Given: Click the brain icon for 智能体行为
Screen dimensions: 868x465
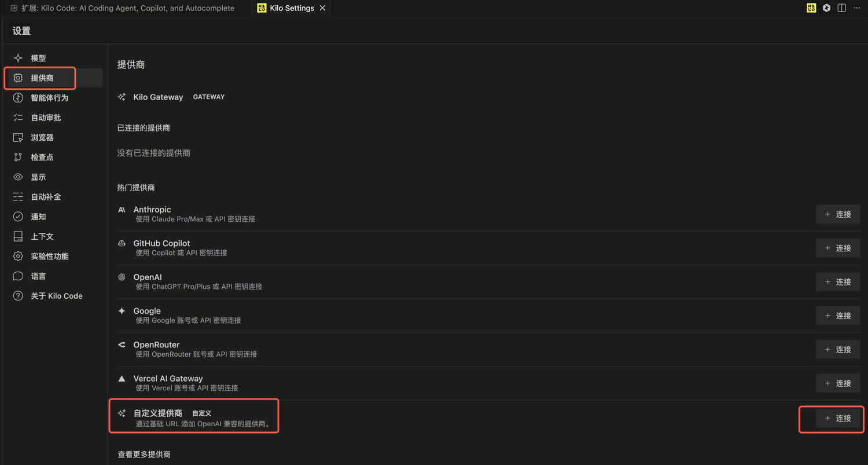Looking at the screenshot, I should (x=18, y=98).
